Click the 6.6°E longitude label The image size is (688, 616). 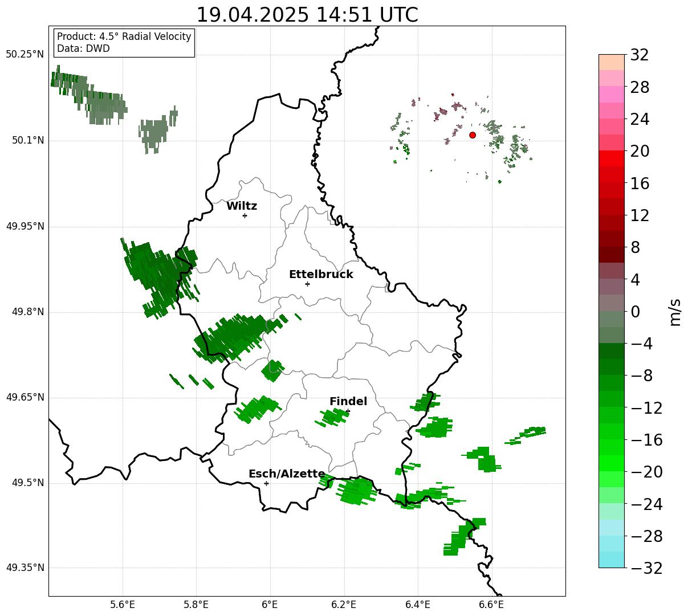tap(491, 605)
